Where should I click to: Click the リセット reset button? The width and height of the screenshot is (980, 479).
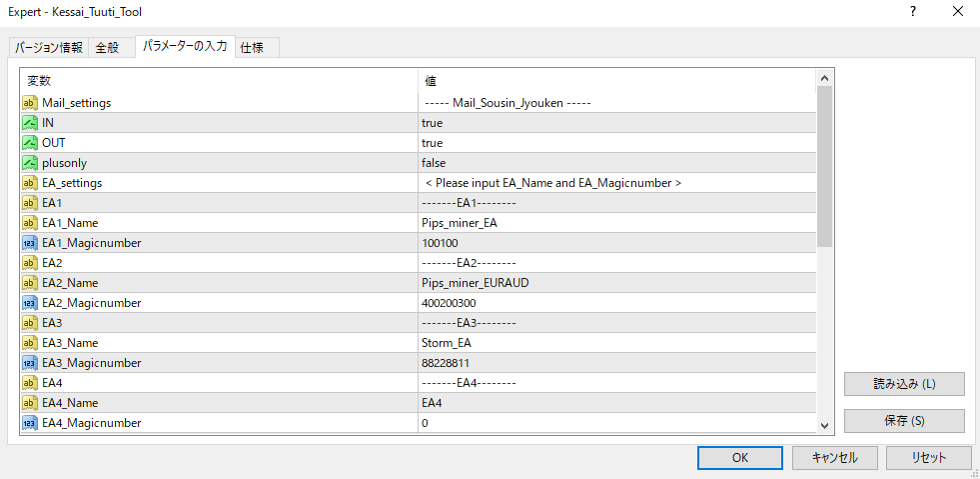coord(928,457)
